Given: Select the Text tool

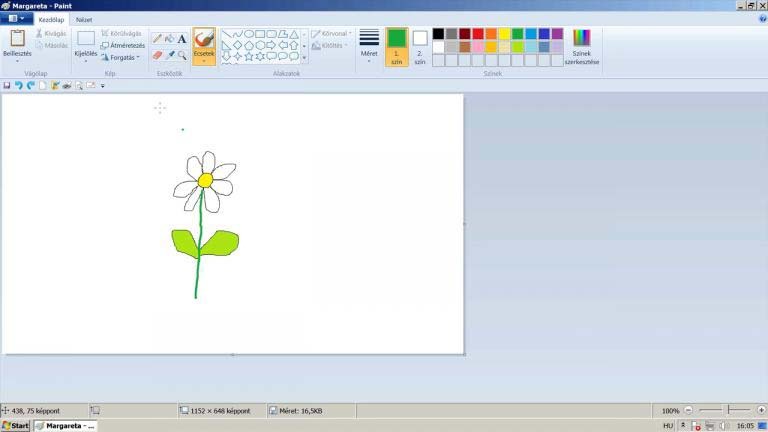Looking at the screenshot, I should (182, 39).
